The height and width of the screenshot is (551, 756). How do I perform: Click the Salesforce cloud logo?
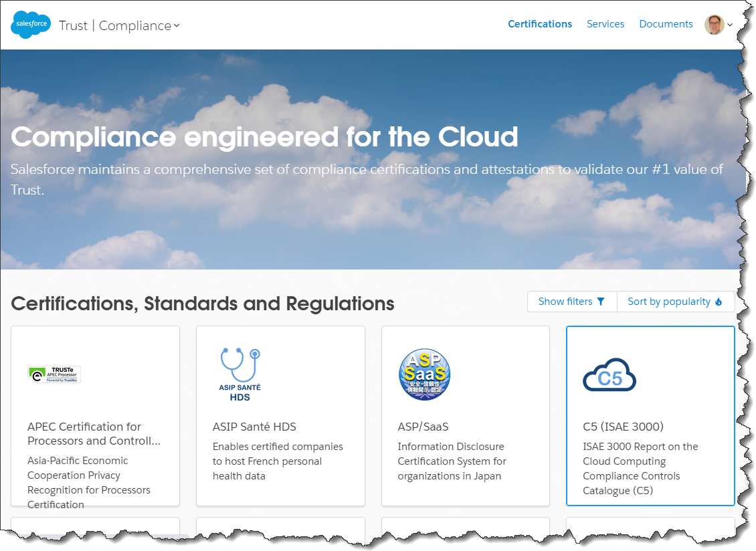[x=31, y=24]
